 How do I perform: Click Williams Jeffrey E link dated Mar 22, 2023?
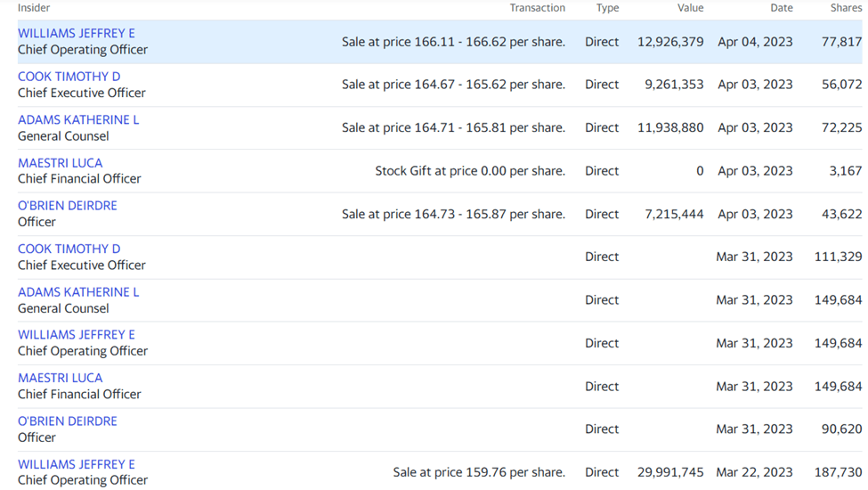pyautogui.click(x=77, y=464)
